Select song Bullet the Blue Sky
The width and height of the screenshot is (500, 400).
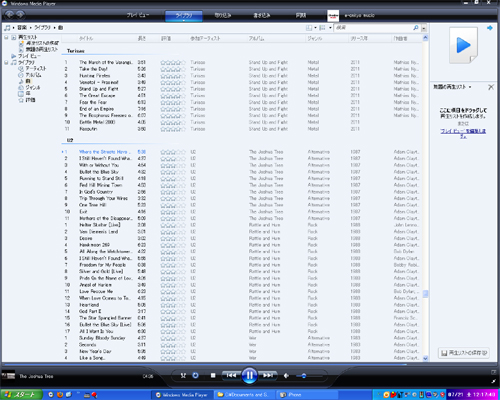[x=99, y=172]
